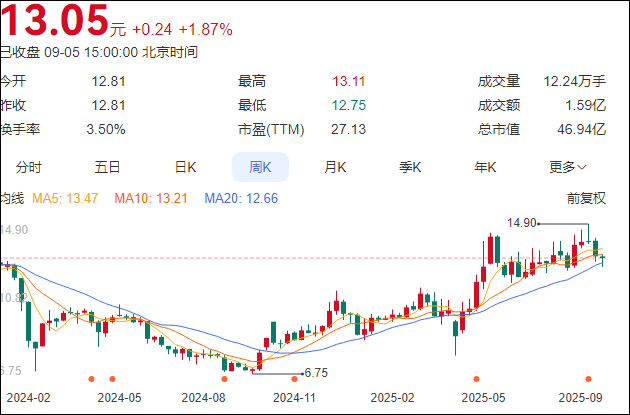Click the 市盈(TTM) value 27.13
The height and width of the screenshot is (415, 630).
pos(349,129)
